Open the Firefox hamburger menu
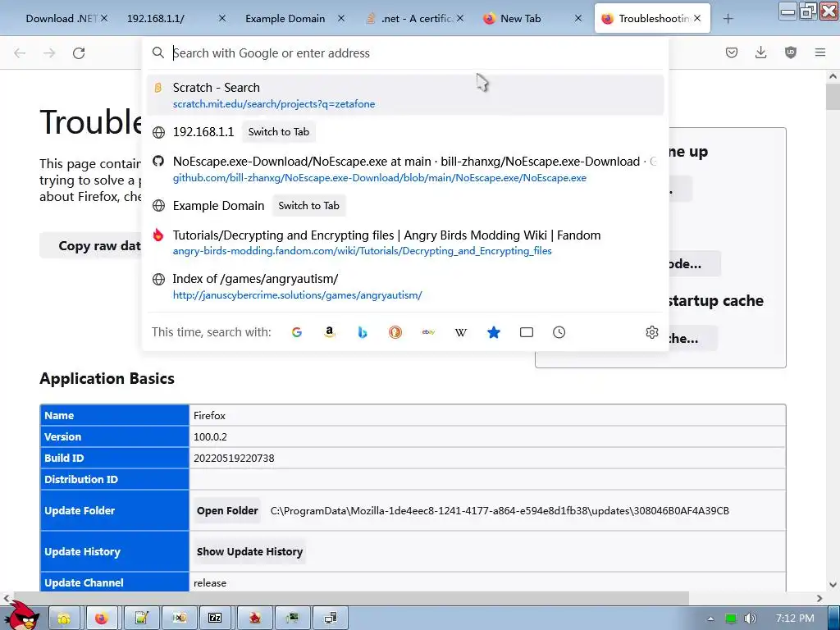Viewport: 840px width, 630px height. (x=820, y=52)
